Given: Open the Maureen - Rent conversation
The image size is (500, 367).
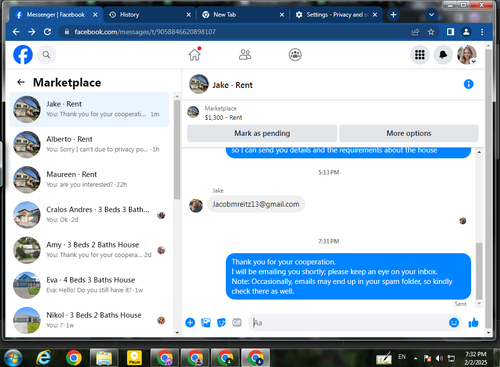Looking at the screenshot, I should [89, 180].
